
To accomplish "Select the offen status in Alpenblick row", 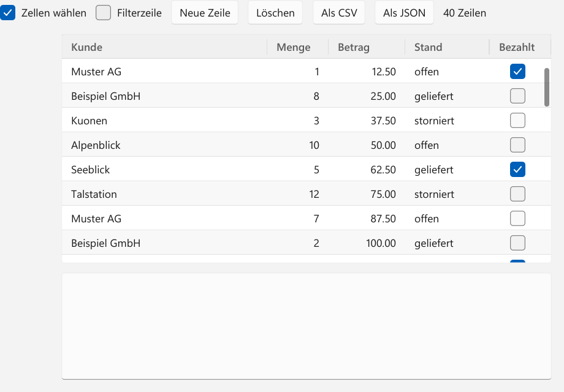I will pos(447,145).
